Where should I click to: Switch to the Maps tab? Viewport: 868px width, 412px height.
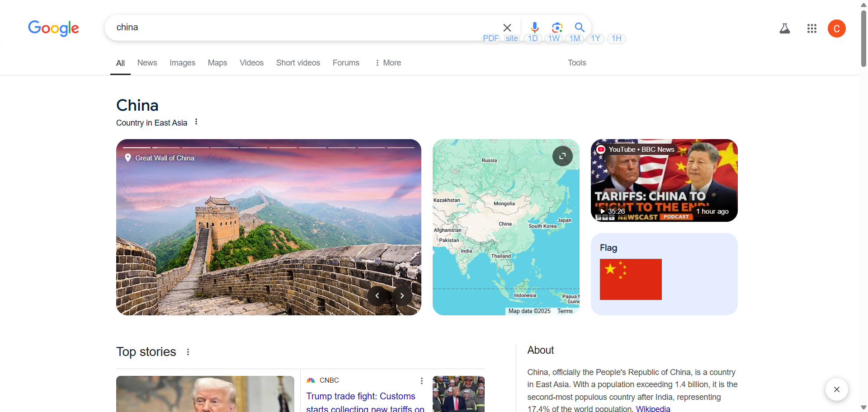click(217, 63)
